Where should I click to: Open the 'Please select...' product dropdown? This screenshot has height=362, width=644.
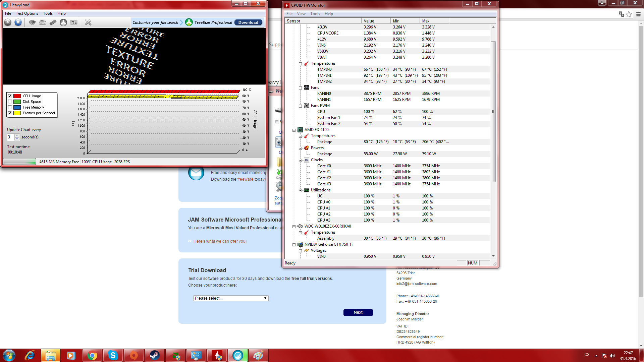231,298
